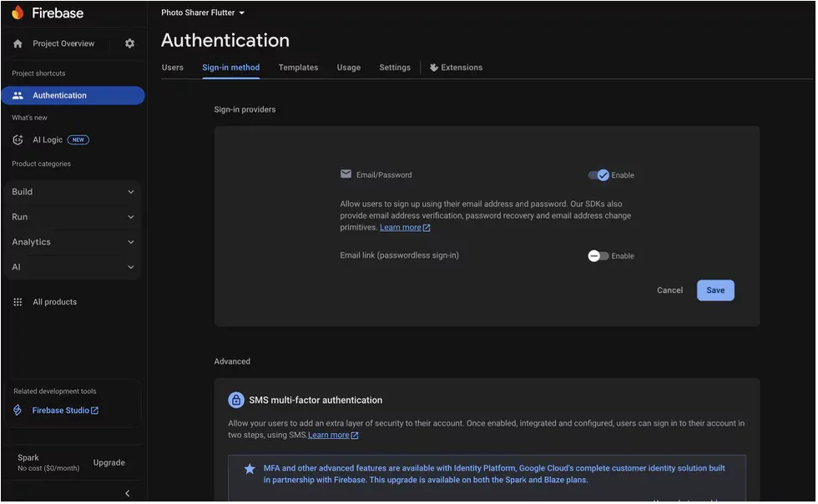
Task: Click the 'Email link (passwordless sign-in)' label
Action: point(400,255)
